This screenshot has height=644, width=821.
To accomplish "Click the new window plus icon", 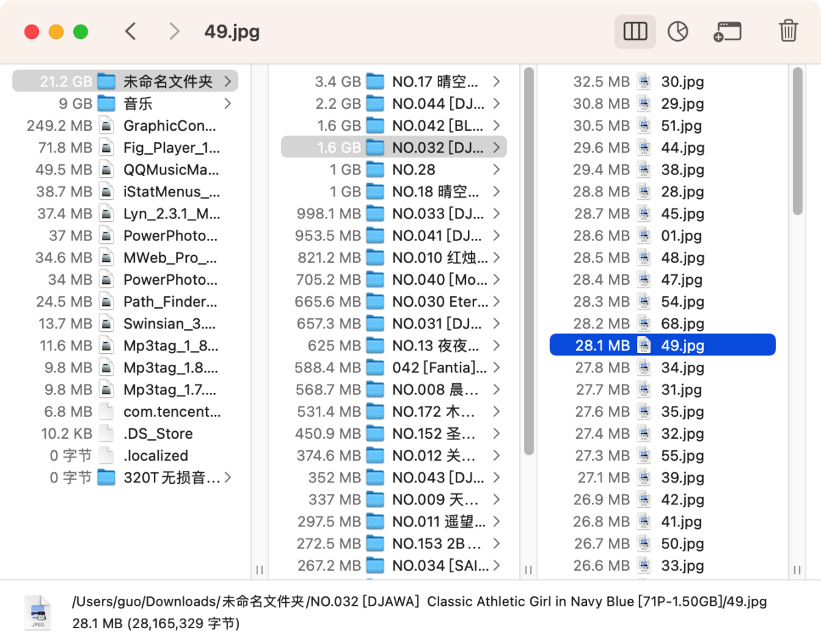I will pyautogui.click(x=727, y=31).
